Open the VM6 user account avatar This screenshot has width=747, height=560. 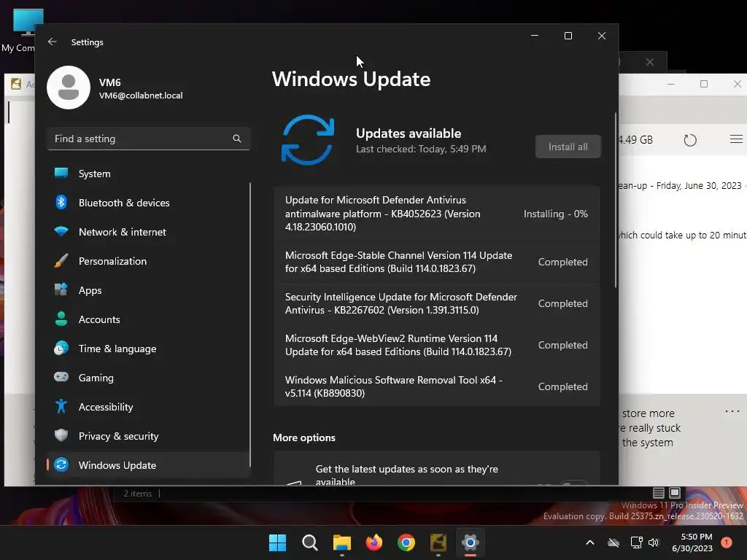tap(69, 87)
